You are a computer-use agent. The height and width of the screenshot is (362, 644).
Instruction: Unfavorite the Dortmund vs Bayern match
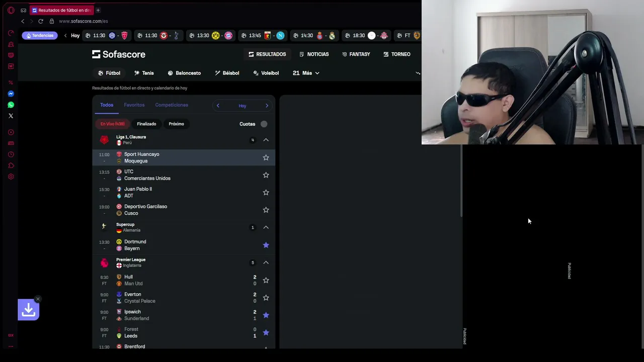(266, 245)
